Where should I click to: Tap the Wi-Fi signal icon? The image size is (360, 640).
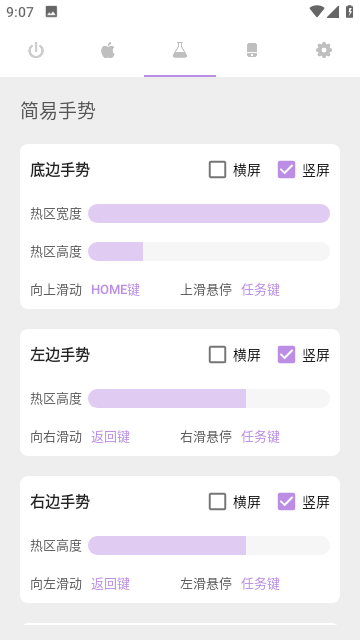(316, 11)
